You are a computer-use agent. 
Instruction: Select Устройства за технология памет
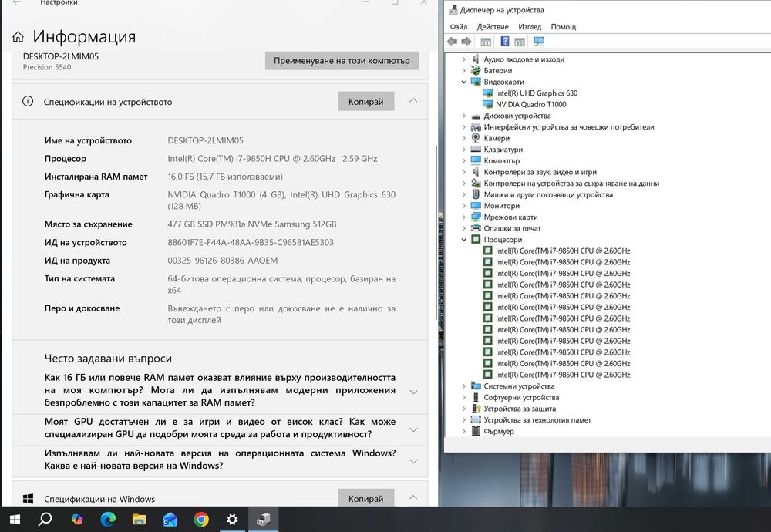[x=537, y=420]
